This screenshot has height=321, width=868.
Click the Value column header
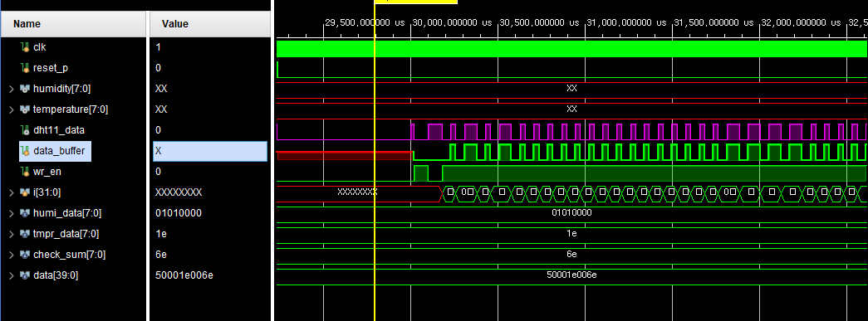[210, 24]
